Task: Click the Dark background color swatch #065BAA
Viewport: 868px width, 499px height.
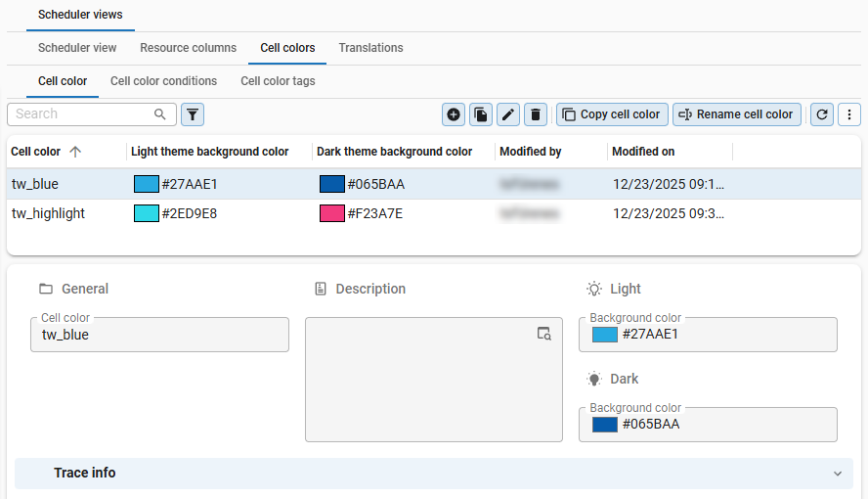Action: point(605,425)
